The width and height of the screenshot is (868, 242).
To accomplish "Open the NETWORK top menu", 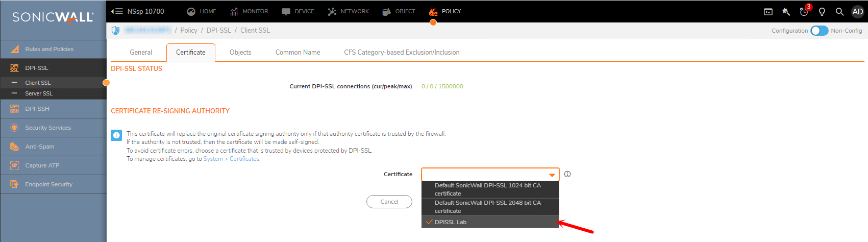I will (349, 11).
